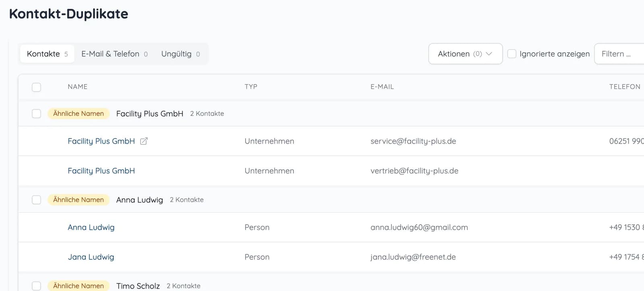Click 'Ähnliche Namen' badge in Facility Plus group
This screenshot has width=644, height=291.
coord(78,114)
